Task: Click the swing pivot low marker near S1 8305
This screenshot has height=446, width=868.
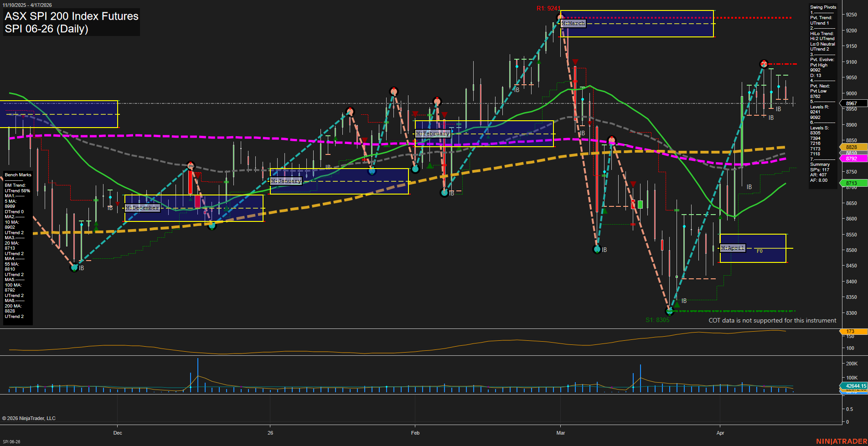Action: [669, 312]
